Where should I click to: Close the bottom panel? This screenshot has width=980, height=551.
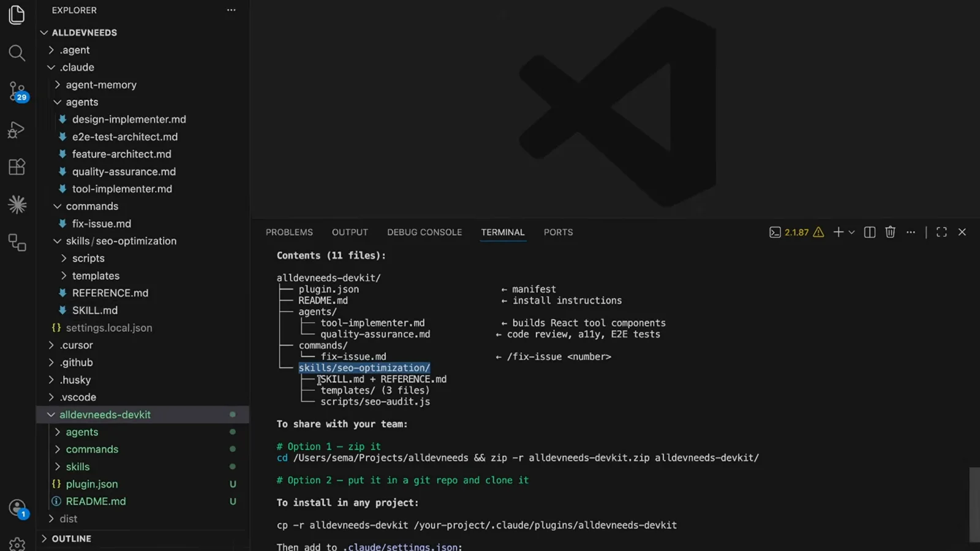[x=962, y=232]
